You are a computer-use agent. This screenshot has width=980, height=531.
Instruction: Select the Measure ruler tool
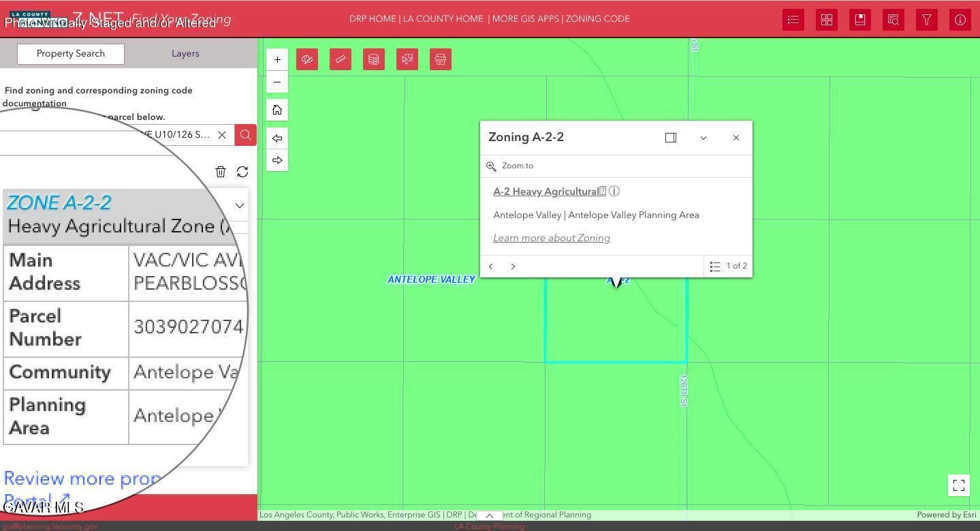click(341, 59)
